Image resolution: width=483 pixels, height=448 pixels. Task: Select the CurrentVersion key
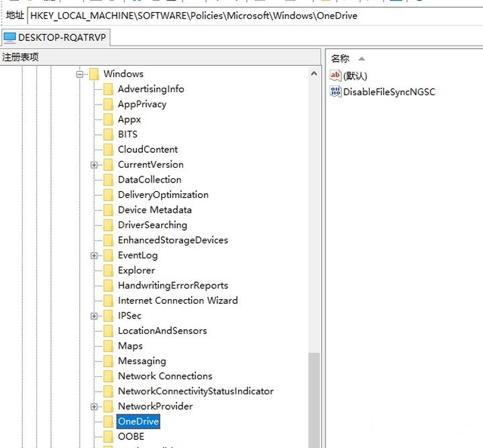[x=151, y=164]
